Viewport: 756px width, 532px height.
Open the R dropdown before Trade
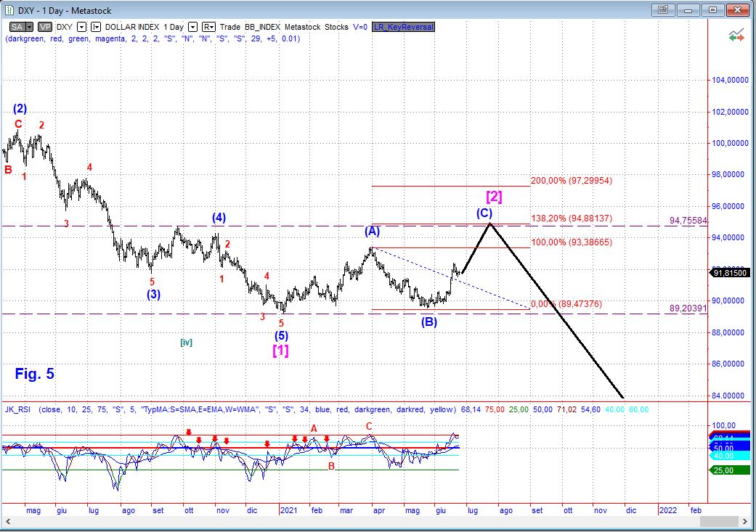208,26
